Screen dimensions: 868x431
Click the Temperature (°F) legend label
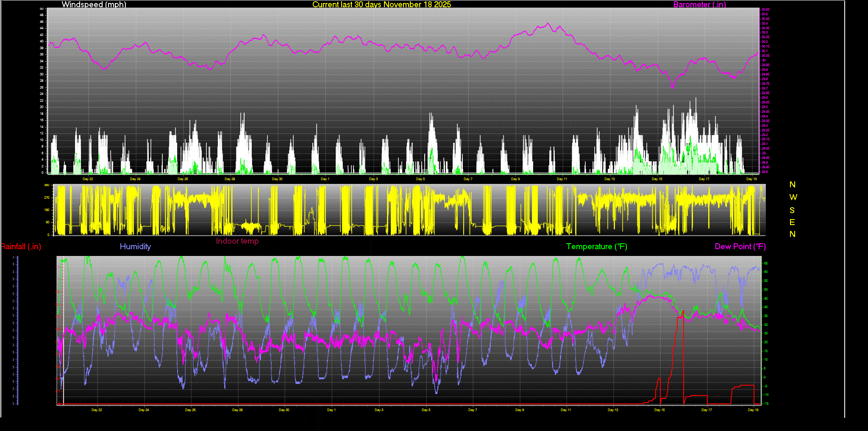[x=596, y=247]
